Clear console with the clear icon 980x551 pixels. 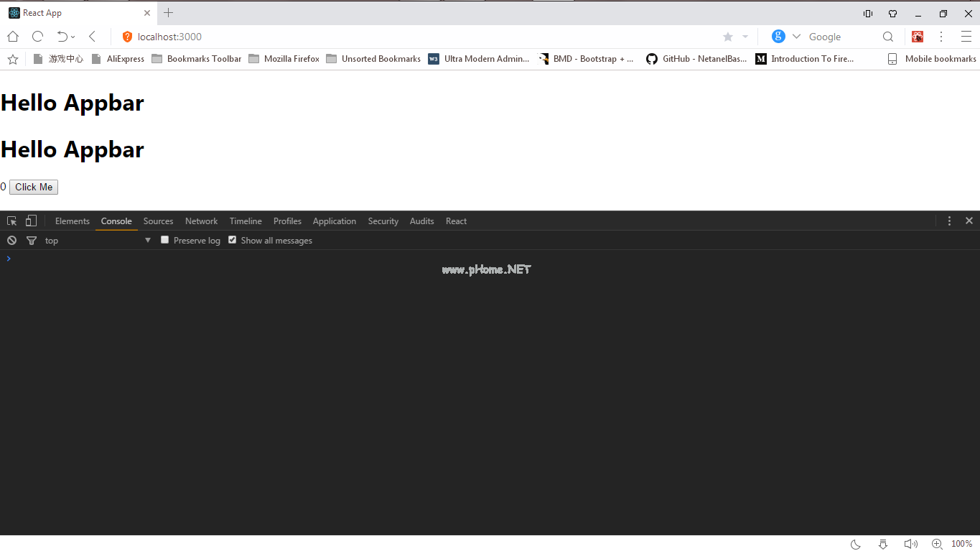click(11, 241)
